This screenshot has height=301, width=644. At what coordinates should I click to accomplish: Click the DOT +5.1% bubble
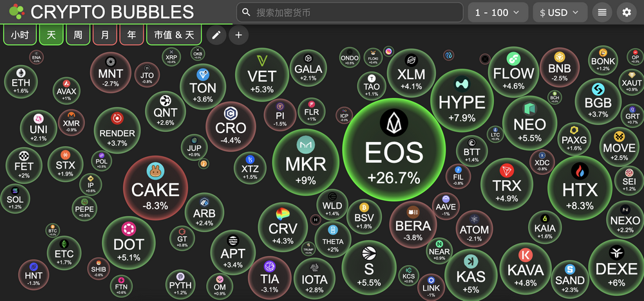(129, 242)
